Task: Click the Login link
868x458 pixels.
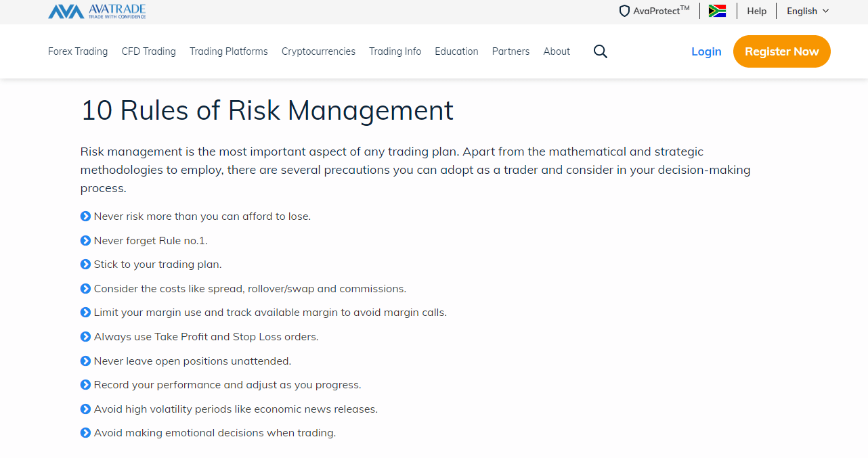Action: click(x=706, y=51)
